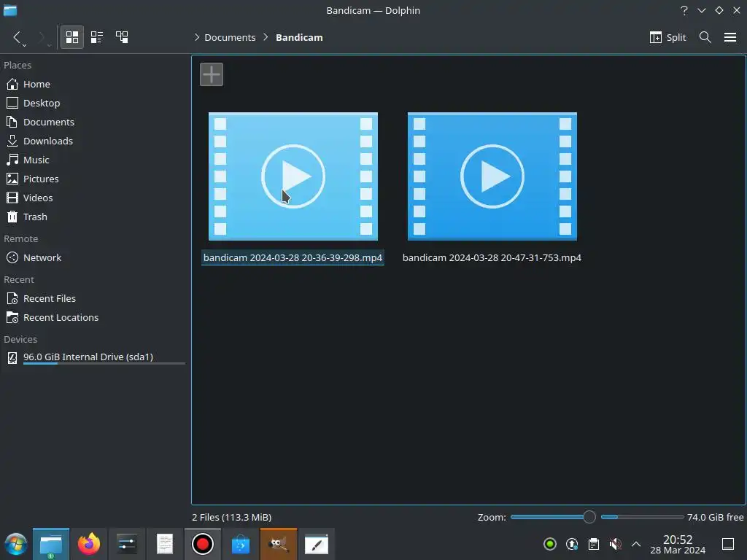The height and width of the screenshot is (560, 747).
Task: Click Dolphin window icon in titlebar
Action: pos(10,10)
